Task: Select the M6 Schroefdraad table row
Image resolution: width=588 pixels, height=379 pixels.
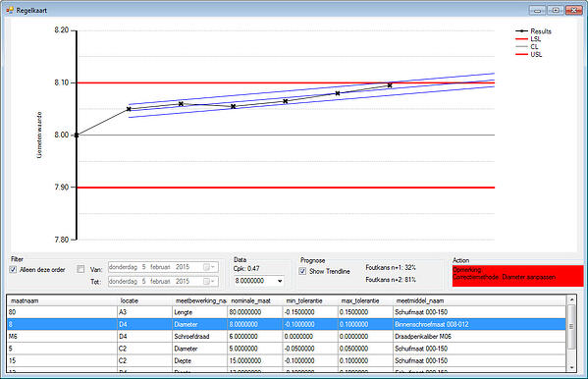Action: [287, 337]
